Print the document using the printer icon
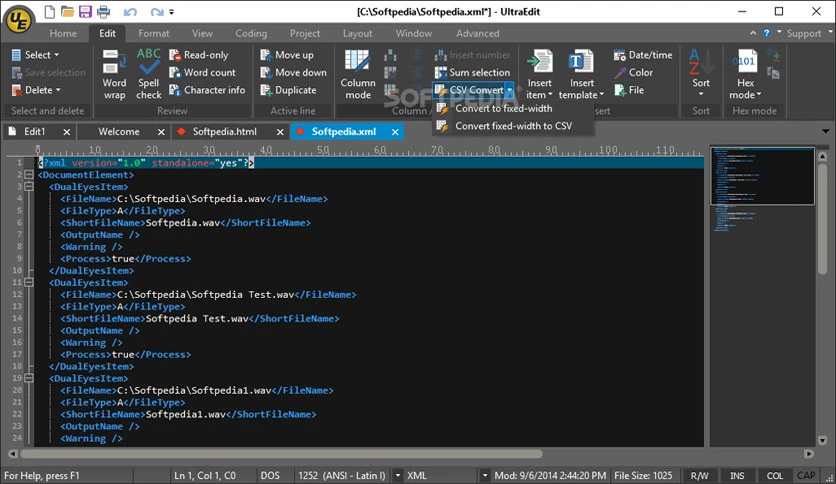 [x=103, y=11]
